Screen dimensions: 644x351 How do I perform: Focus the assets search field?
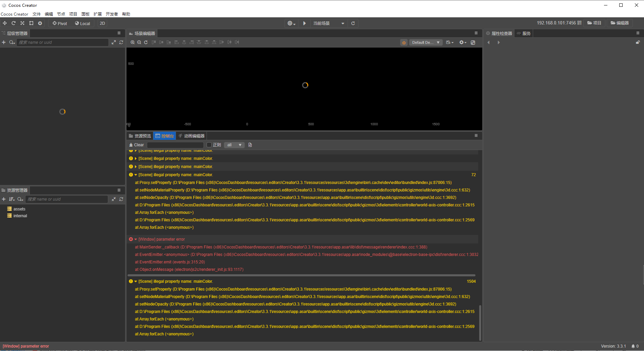pyautogui.click(x=66, y=199)
